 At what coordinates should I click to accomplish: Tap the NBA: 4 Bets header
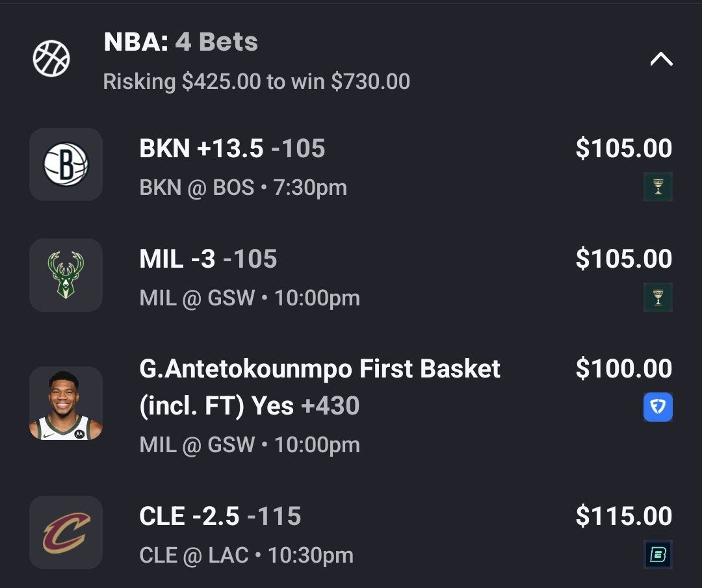pos(181,42)
